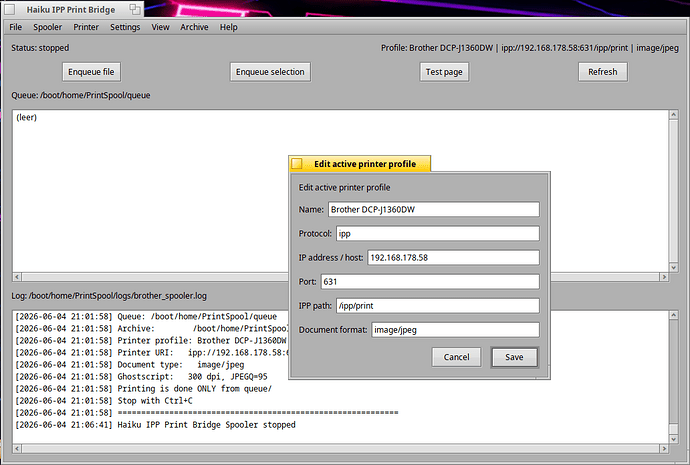The height and width of the screenshot is (465, 690).
Task: Click the IP address / host field
Action: (453, 257)
